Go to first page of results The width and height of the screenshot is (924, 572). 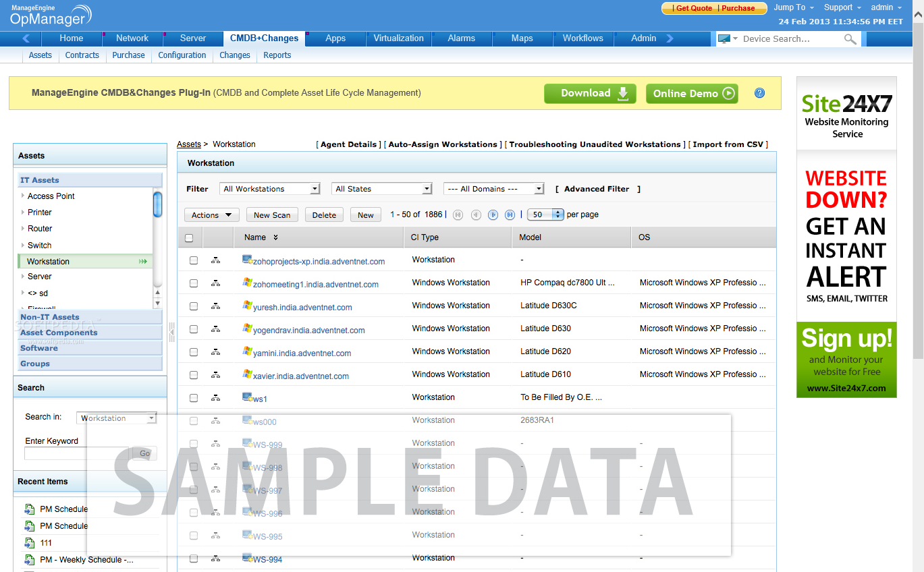click(x=458, y=214)
